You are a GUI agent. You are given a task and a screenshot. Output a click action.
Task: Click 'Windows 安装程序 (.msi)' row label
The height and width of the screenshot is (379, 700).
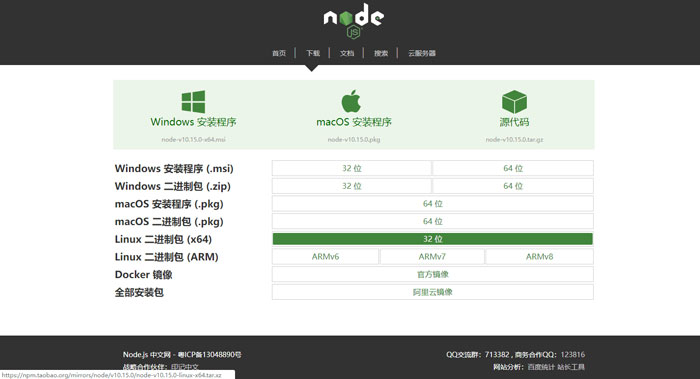point(174,169)
